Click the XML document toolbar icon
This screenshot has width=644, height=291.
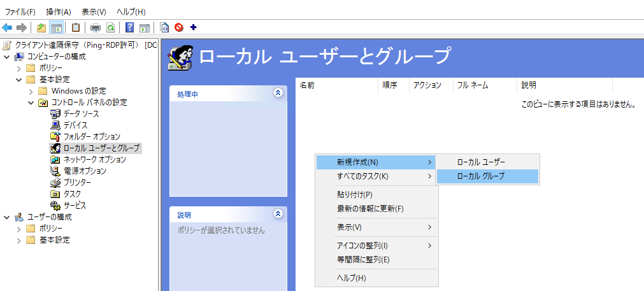pos(164,27)
